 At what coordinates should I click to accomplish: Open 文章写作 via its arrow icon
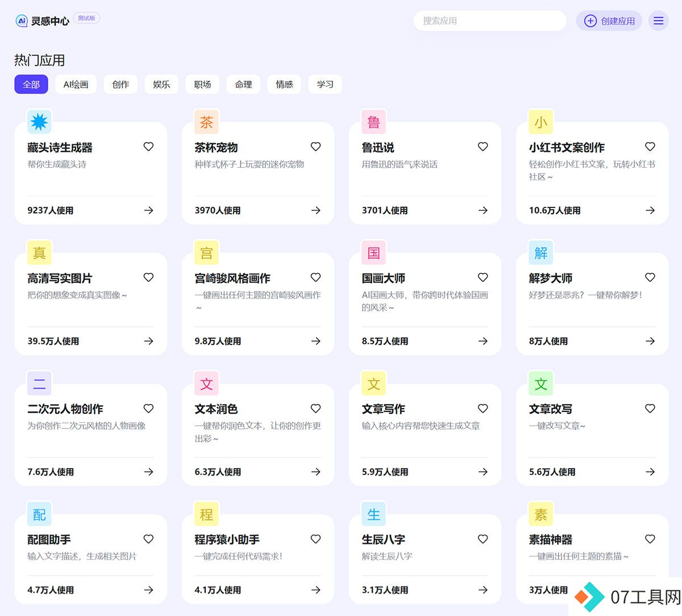(x=483, y=472)
